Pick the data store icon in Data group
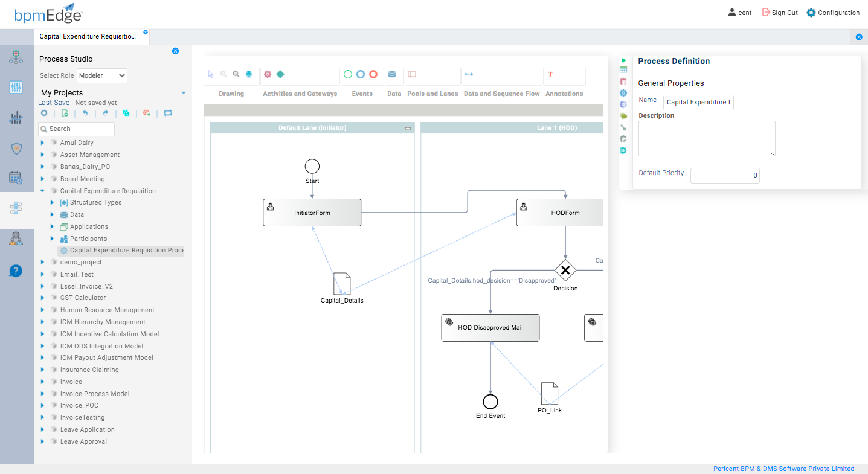 (392, 74)
